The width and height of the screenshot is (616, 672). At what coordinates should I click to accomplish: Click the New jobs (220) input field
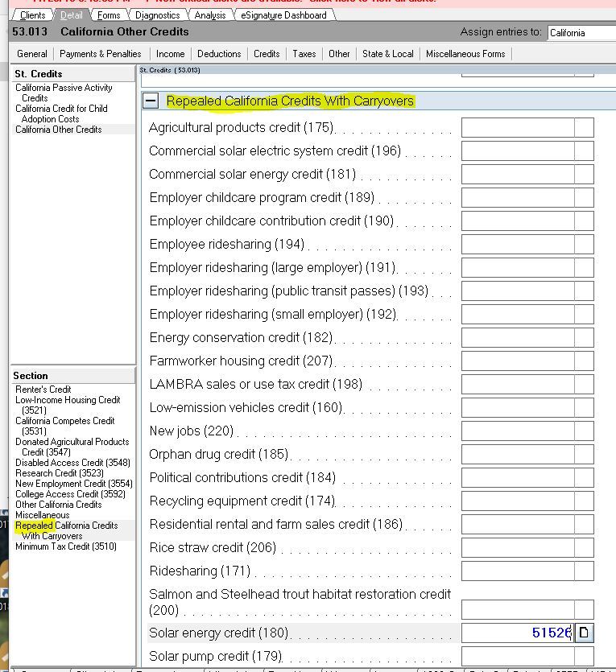pos(517,431)
